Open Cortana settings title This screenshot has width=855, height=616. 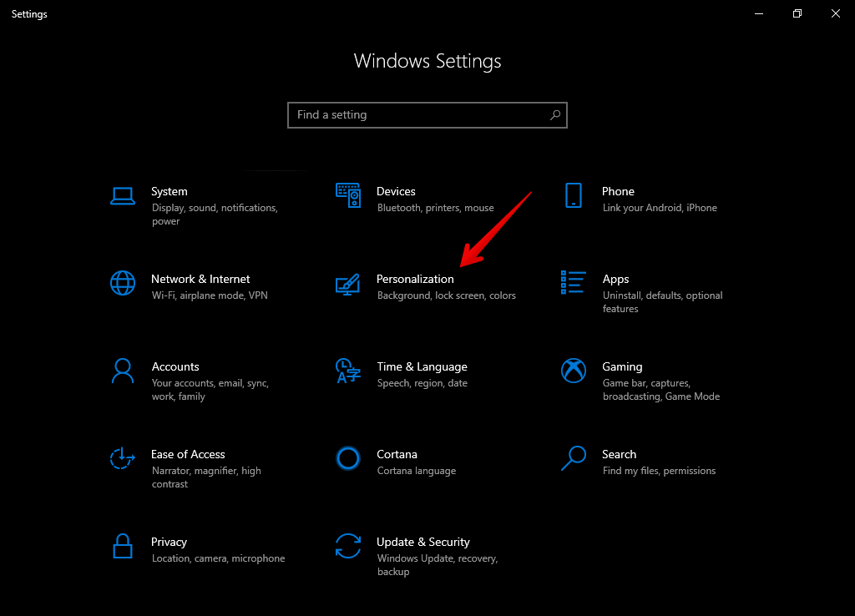click(x=397, y=455)
